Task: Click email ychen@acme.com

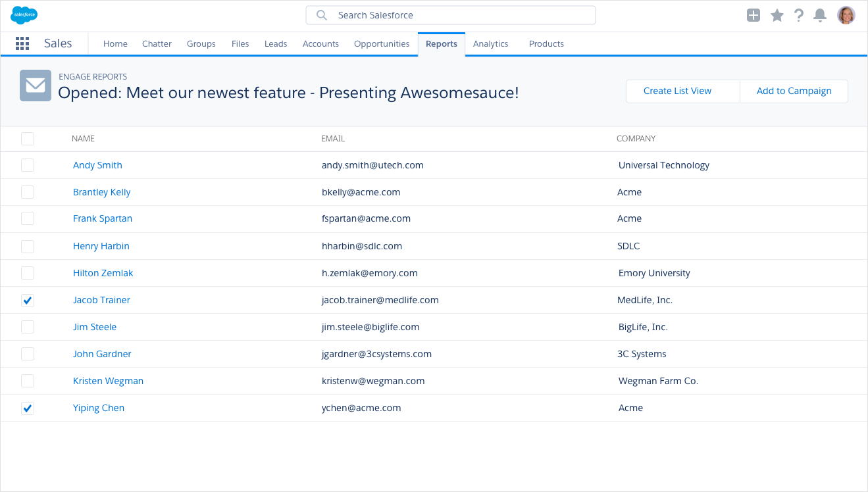Action: pyautogui.click(x=361, y=408)
